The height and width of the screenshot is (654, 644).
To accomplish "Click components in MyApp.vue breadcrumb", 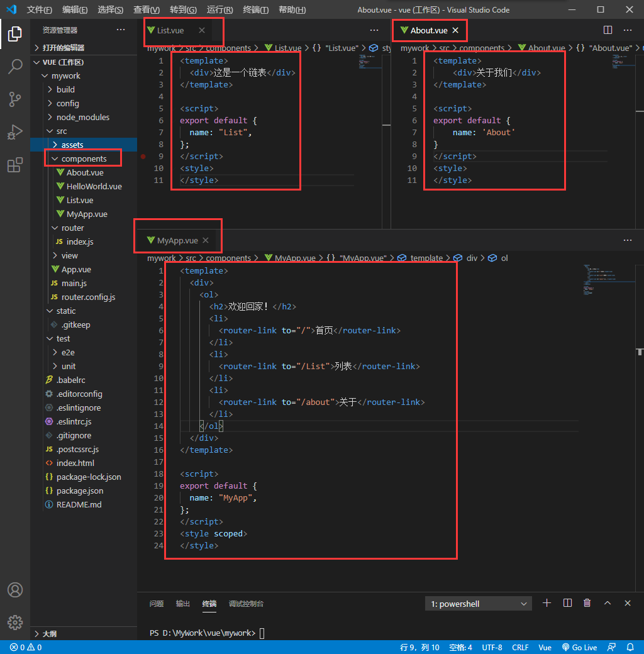I will (x=228, y=258).
